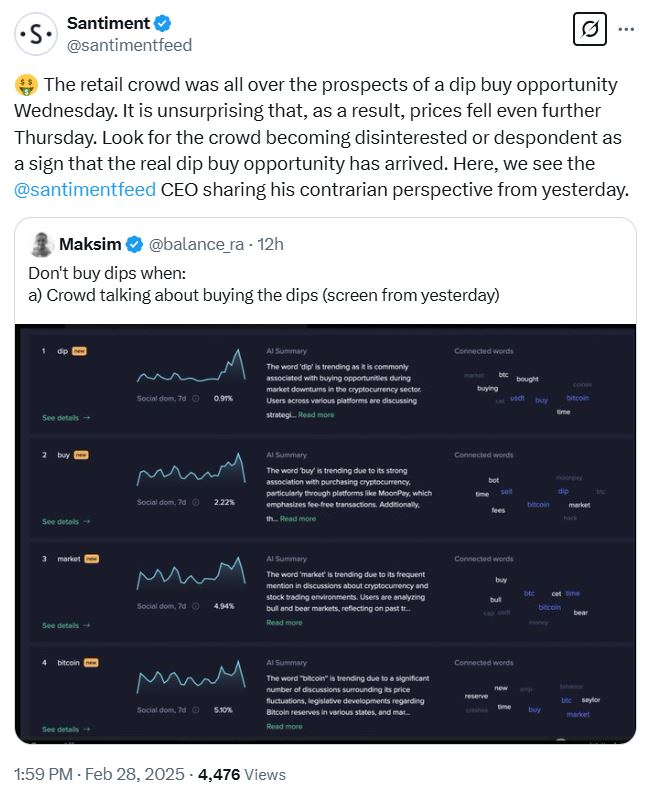Expand 'Read more' in the bitcoin AI Summary
Viewport: 650px width, 787px height.
click(284, 727)
